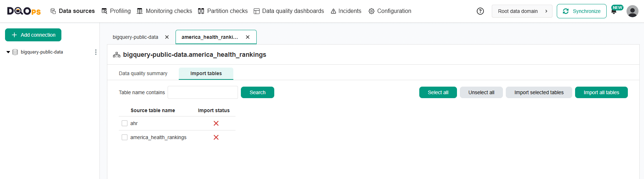The image size is (644, 179).
Task: Click the Select all button
Action: (x=438, y=92)
